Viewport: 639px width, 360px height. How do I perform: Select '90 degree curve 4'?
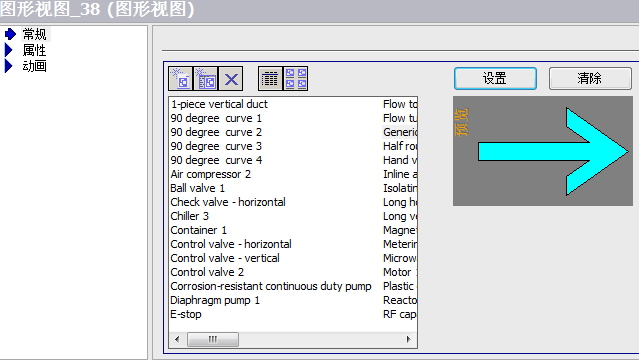coord(216,160)
